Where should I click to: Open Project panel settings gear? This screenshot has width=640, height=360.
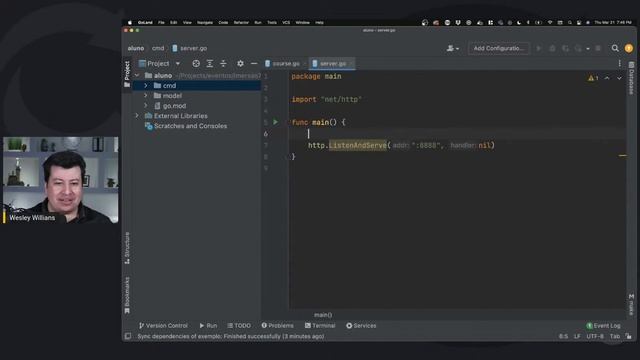(x=240, y=63)
